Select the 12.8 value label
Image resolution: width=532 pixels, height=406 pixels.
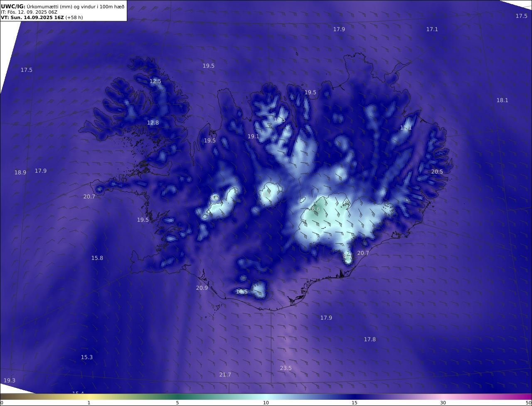pyautogui.click(x=153, y=122)
